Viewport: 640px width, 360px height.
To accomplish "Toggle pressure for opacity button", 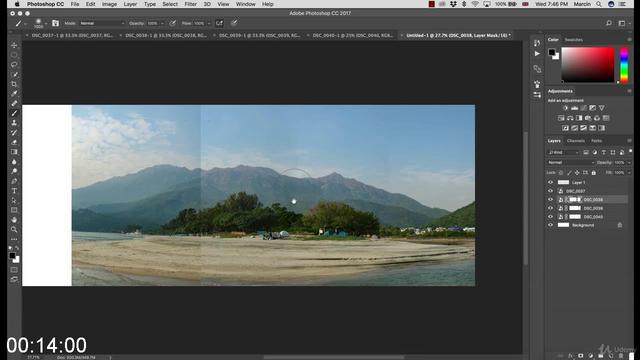I will (x=173, y=23).
